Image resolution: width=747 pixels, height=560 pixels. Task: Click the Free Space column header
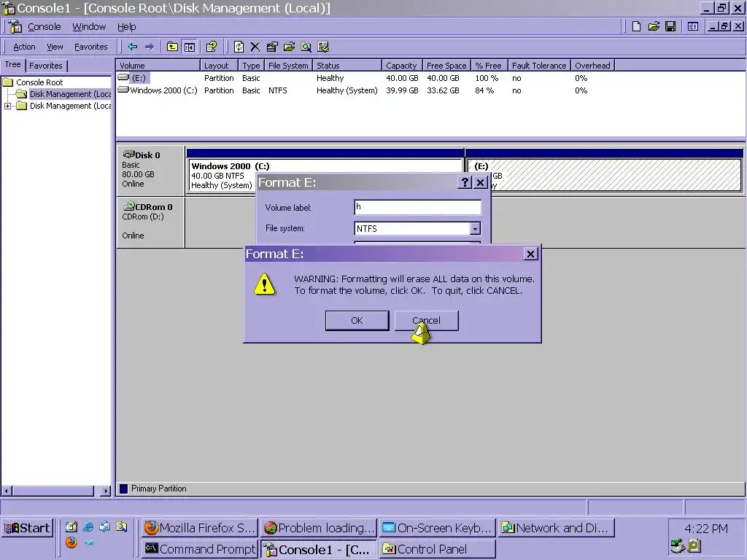pos(446,66)
